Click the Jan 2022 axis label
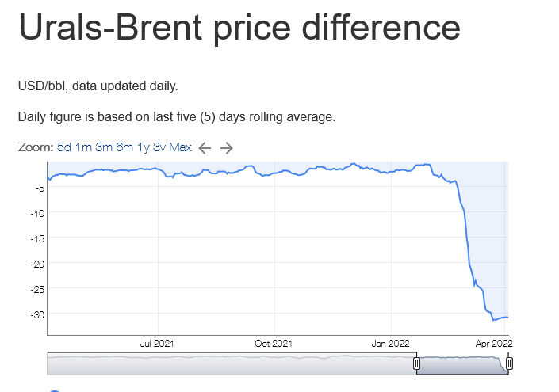The height and width of the screenshot is (392, 559). tap(390, 344)
